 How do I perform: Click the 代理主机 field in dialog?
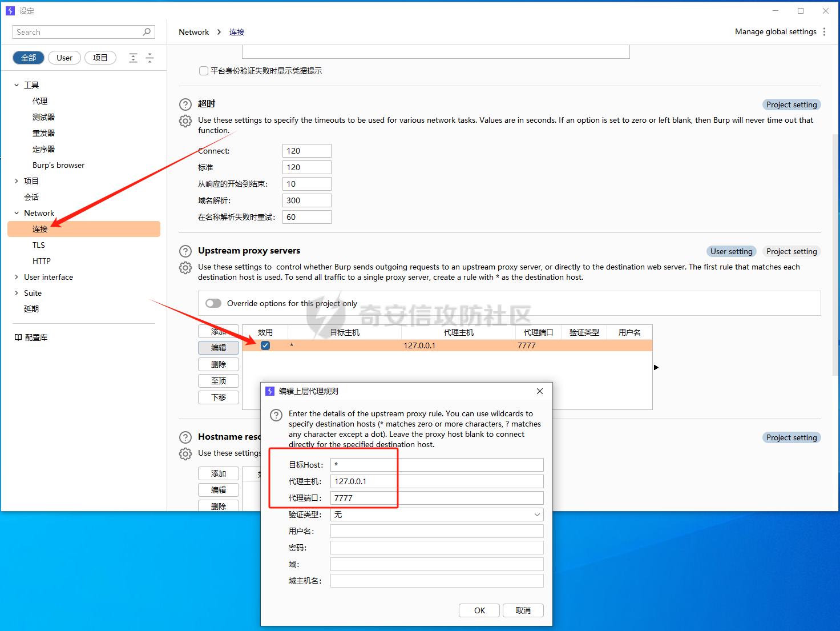[437, 481]
